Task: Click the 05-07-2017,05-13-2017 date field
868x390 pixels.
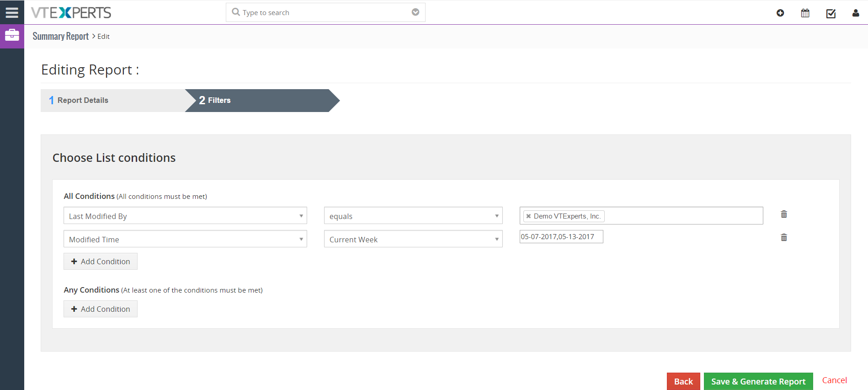Action: tap(561, 237)
